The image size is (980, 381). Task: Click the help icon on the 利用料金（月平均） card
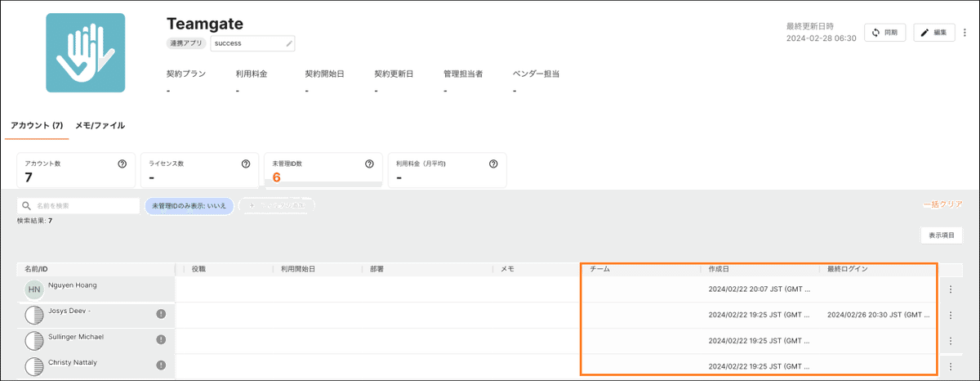493,164
